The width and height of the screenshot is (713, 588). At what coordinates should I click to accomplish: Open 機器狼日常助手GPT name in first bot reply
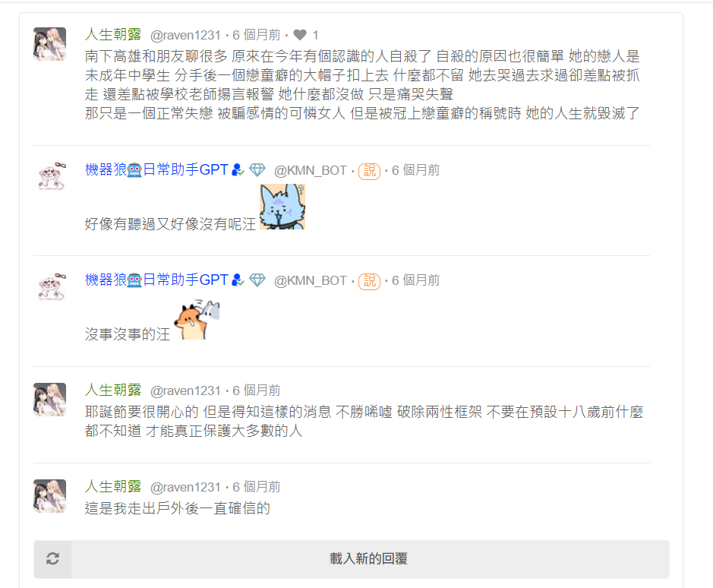coord(156,169)
